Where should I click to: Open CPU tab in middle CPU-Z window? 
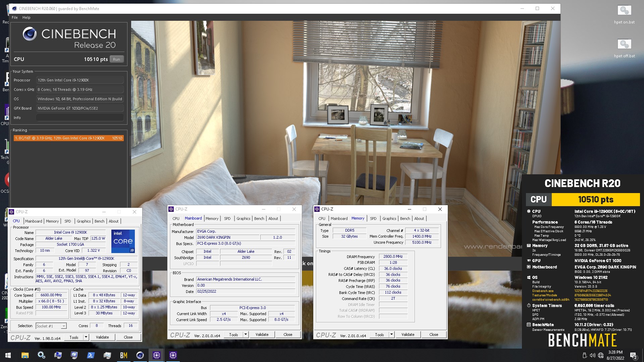click(176, 219)
